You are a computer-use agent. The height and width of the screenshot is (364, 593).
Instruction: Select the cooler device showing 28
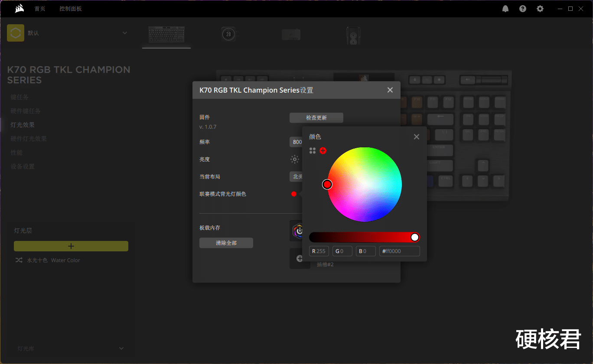click(228, 34)
